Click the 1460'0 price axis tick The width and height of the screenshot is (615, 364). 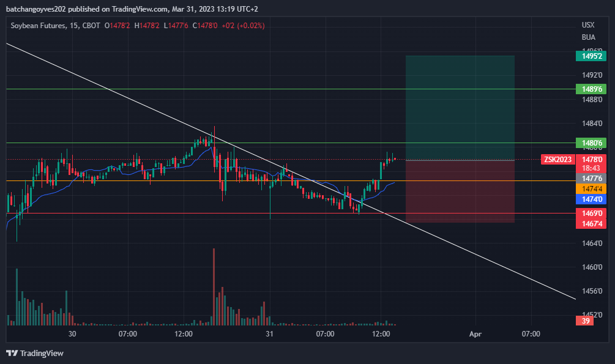pos(592,267)
